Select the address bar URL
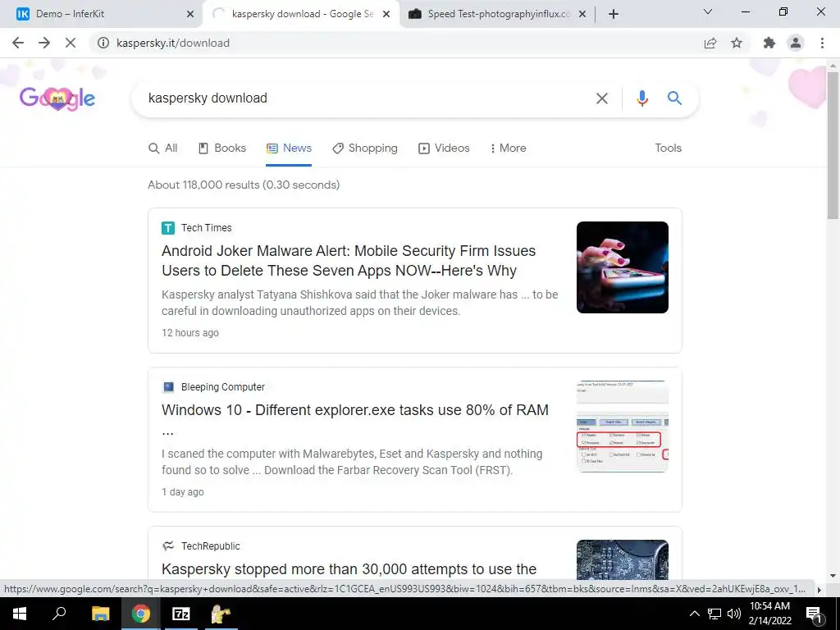840x630 pixels. [x=173, y=43]
